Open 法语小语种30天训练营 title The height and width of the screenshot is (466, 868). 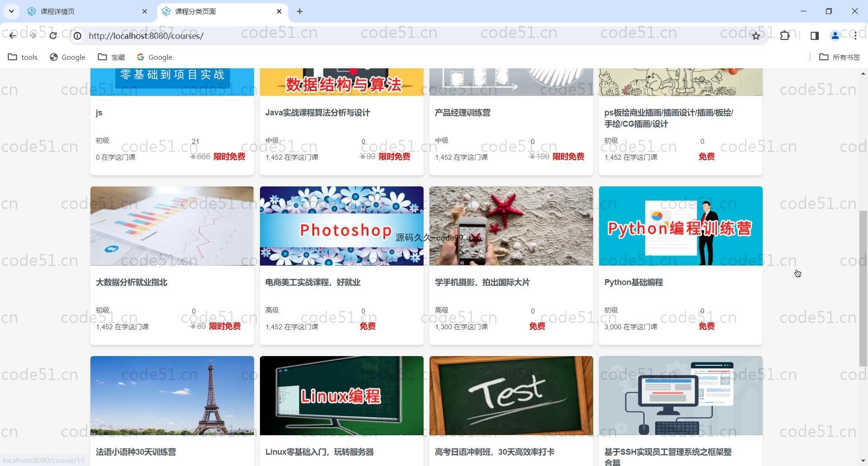(136, 452)
